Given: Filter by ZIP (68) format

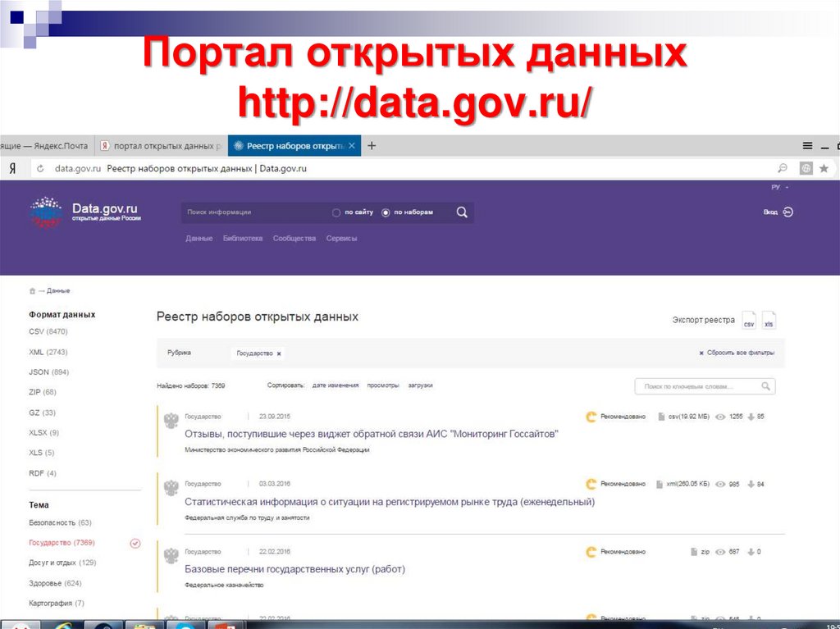Looking at the screenshot, I should (x=43, y=392).
